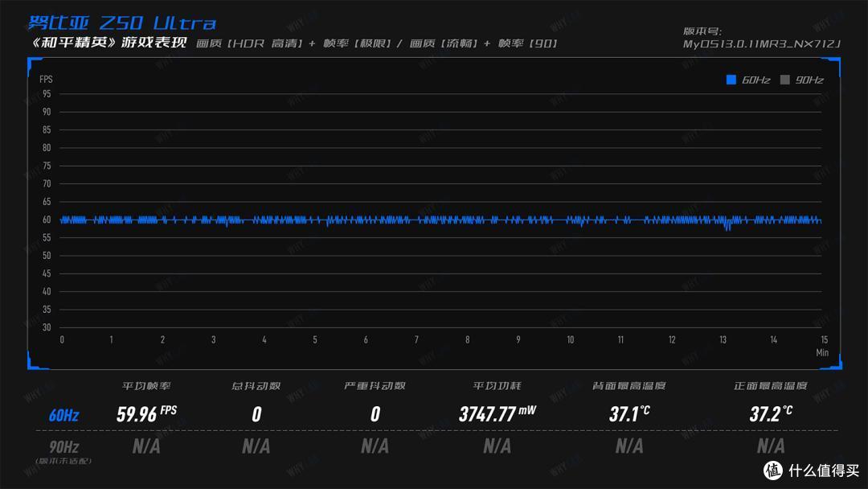The height and width of the screenshot is (489, 868).
Task: Click the N/A under 背面最高温度
Action: click(629, 446)
